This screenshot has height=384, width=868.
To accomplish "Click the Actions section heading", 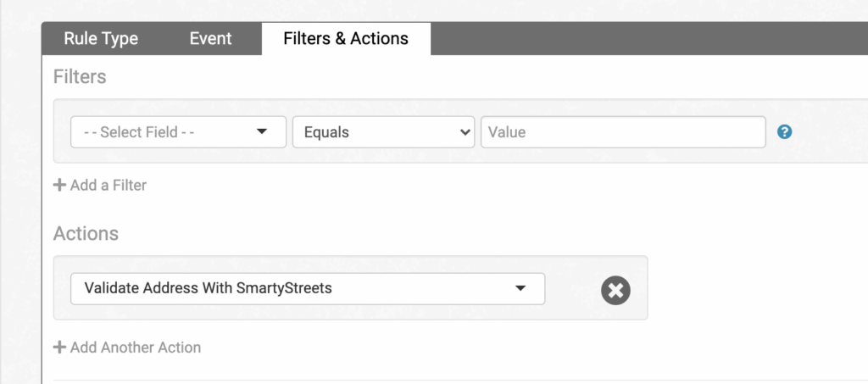I will click(86, 233).
